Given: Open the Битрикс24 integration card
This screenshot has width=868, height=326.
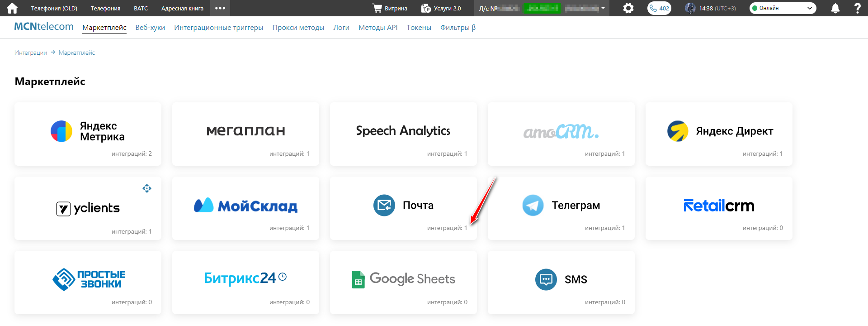Looking at the screenshot, I should [245, 283].
